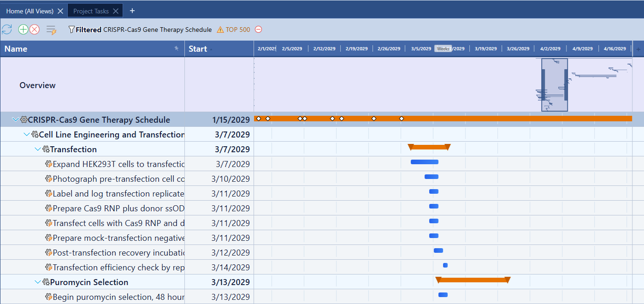
Task: Select the Overview row label
Action: coord(37,85)
